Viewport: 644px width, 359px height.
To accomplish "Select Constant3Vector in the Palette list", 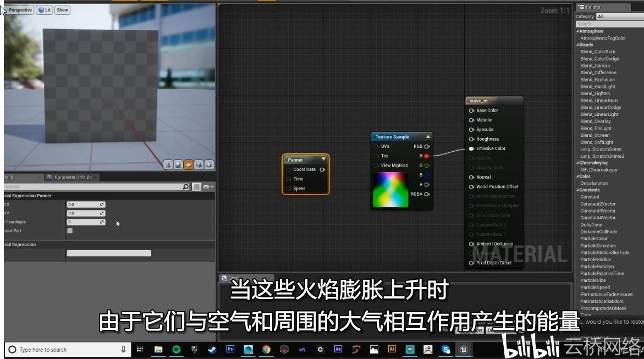I will [x=598, y=211].
